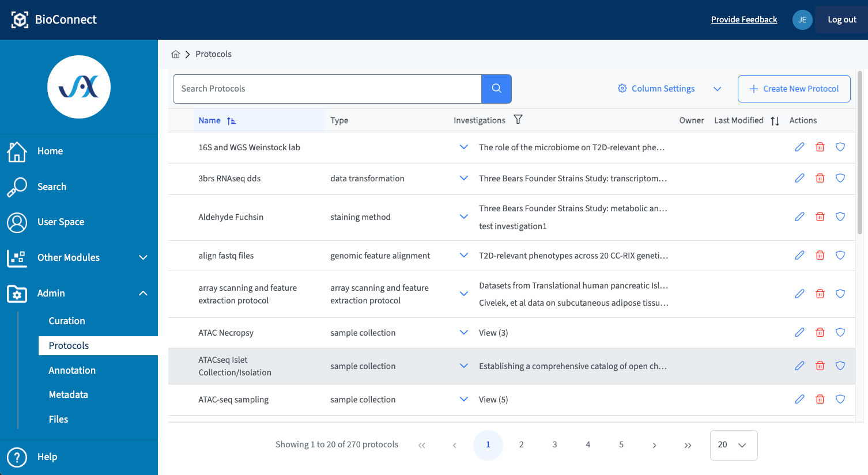The image size is (868, 475).
Task: Click the search magnifier button
Action: pyautogui.click(x=496, y=89)
